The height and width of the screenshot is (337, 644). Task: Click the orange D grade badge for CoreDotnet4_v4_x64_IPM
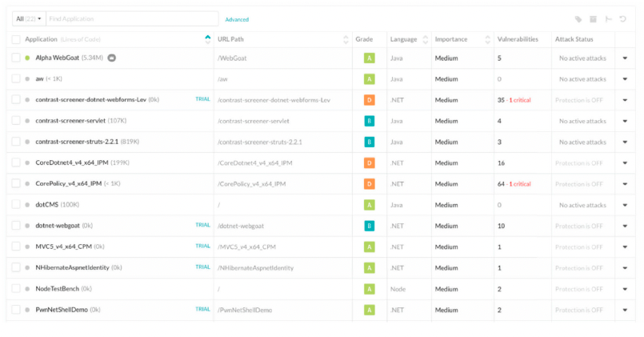tap(370, 162)
